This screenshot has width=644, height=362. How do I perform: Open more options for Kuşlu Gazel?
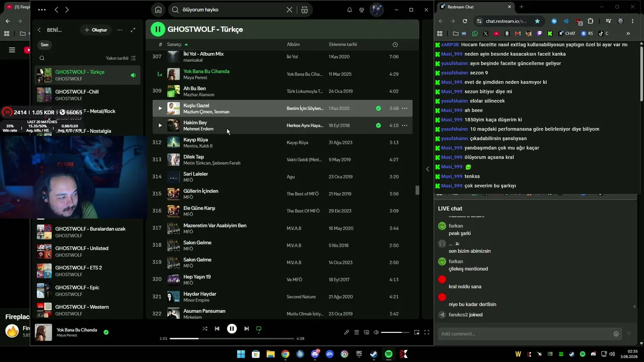coord(405,108)
